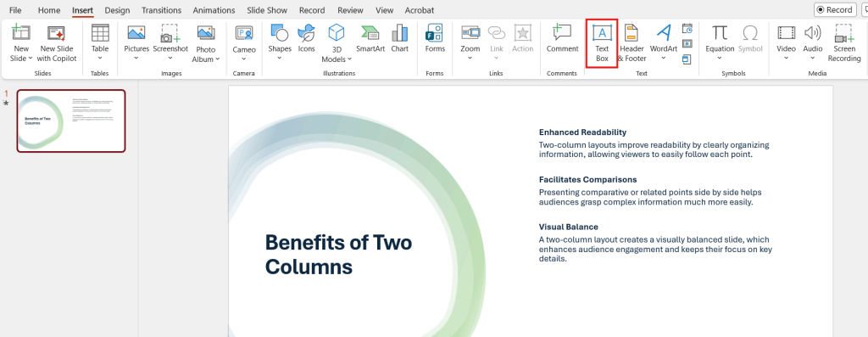Go to the Slide Show tab
The height and width of the screenshot is (337, 868).
coord(267,10)
